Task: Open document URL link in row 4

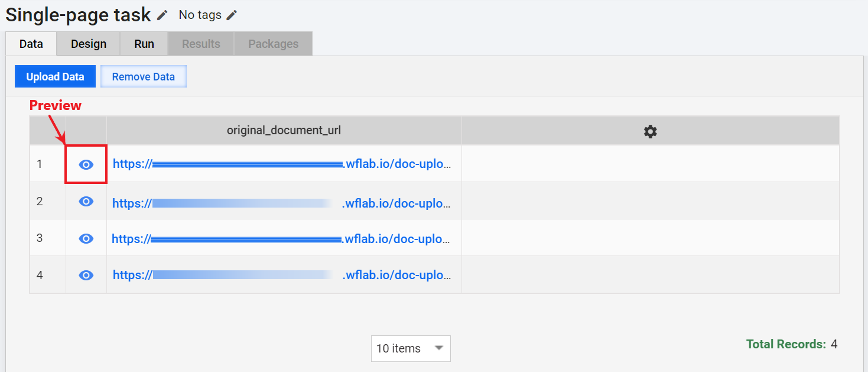Action: (282, 275)
